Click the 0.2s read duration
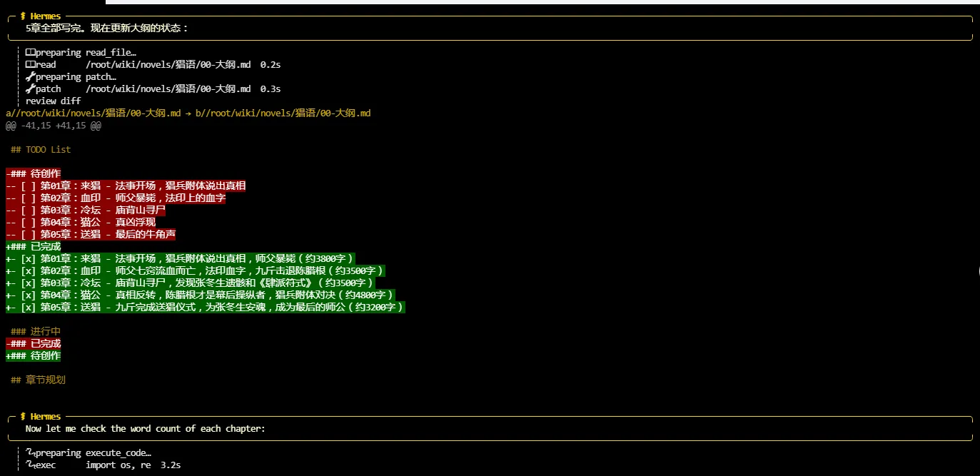Screen dimensions: 980x476 click(x=271, y=64)
